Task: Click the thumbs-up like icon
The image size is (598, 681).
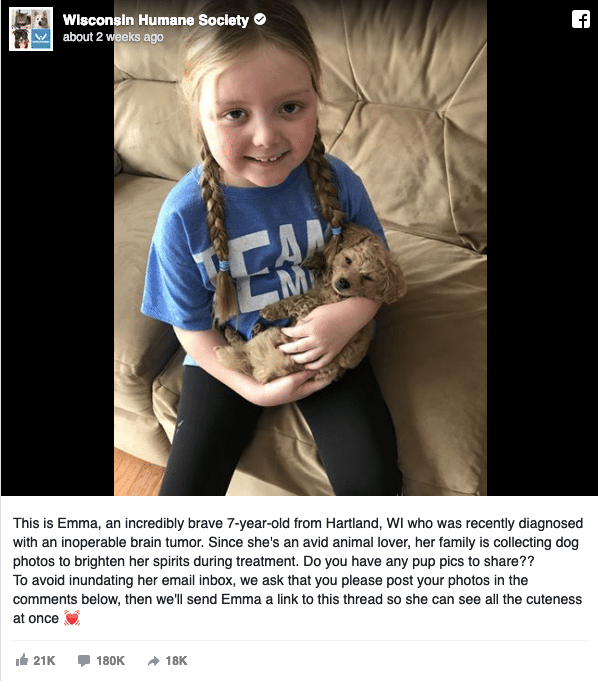Action: 22,660
